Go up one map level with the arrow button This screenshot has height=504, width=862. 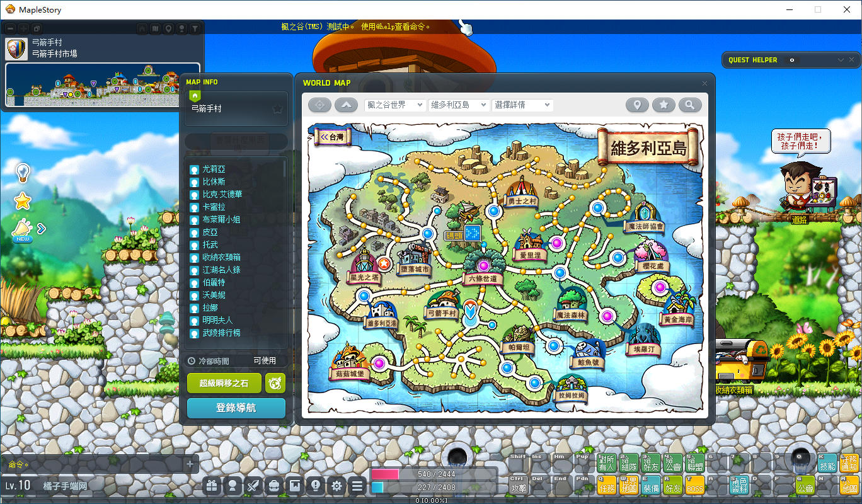[346, 105]
